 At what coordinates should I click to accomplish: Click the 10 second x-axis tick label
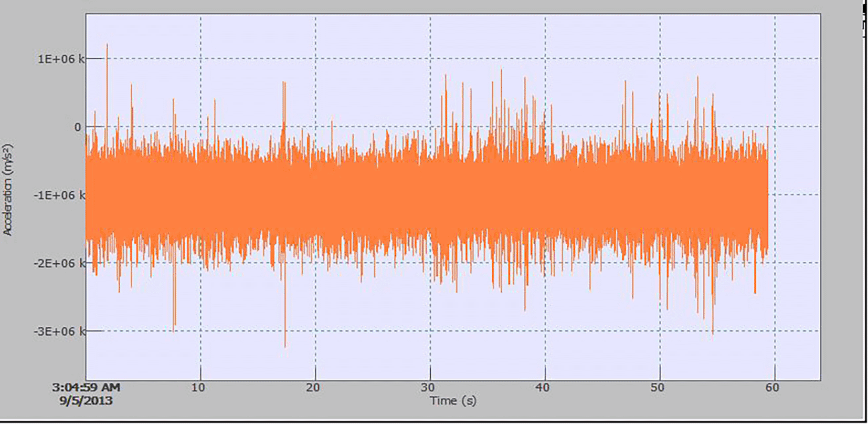tap(198, 388)
